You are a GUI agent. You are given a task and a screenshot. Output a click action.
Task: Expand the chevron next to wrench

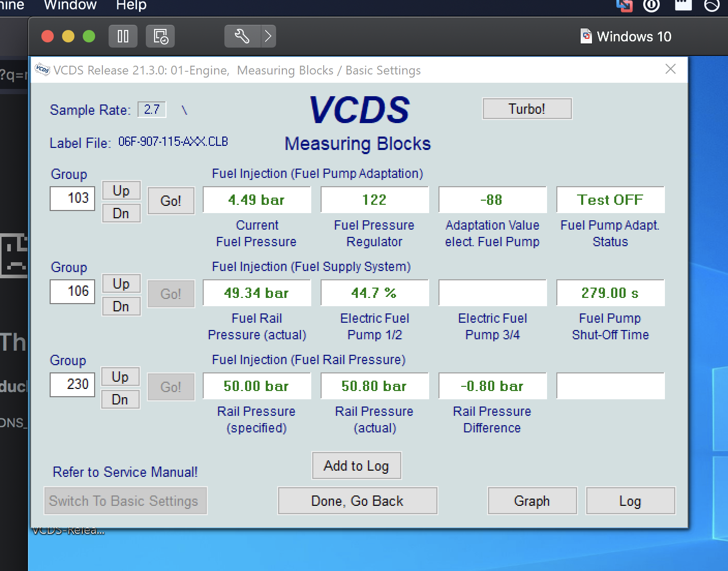point(268,36)
